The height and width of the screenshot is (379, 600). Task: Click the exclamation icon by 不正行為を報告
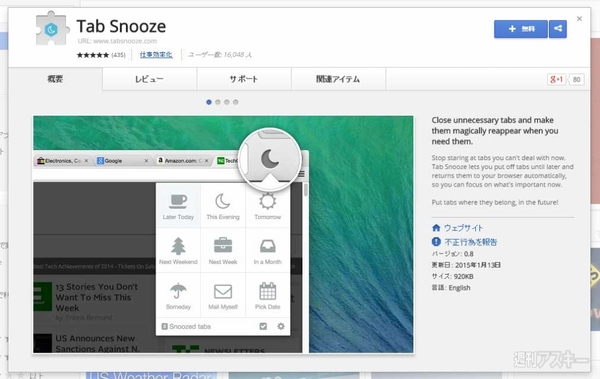pos(436,242)
